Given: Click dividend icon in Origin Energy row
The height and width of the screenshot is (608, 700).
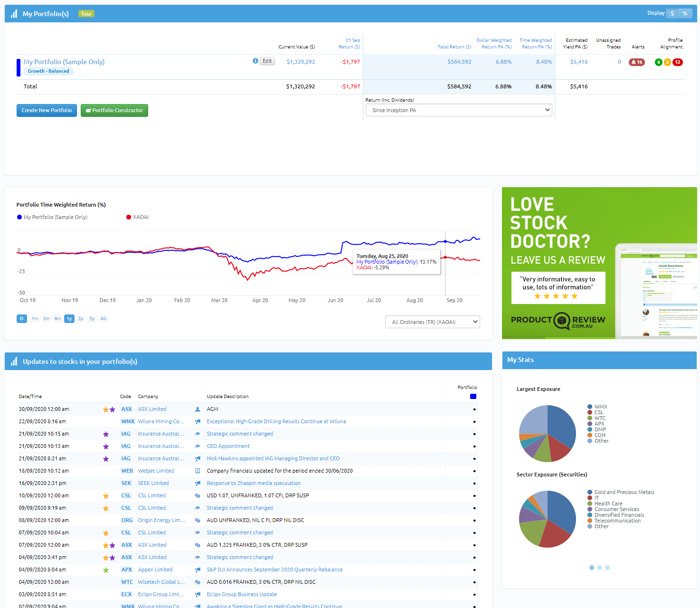Looking at the screenshot, I should point(198,520).
